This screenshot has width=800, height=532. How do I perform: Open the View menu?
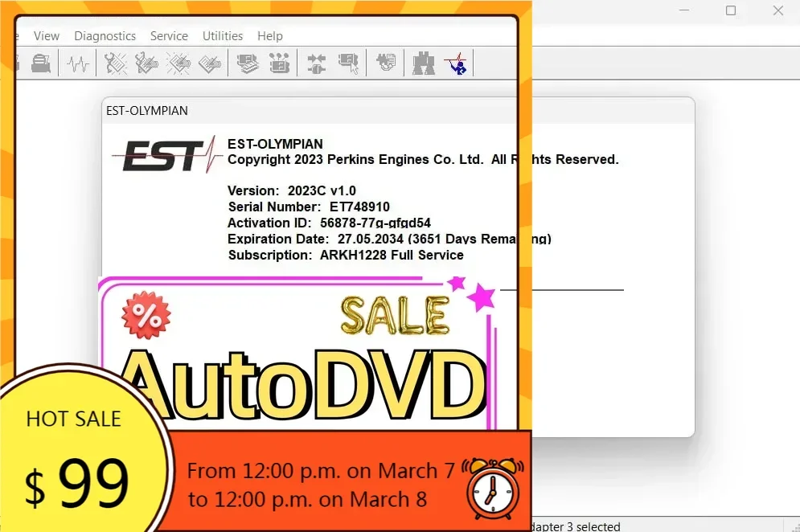pos(47,36)
